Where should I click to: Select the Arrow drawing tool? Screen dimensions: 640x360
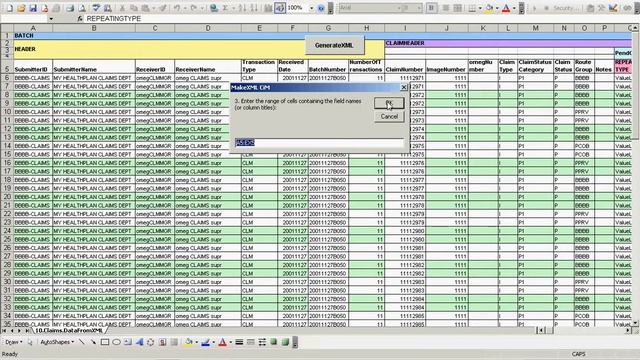(93, 342)
